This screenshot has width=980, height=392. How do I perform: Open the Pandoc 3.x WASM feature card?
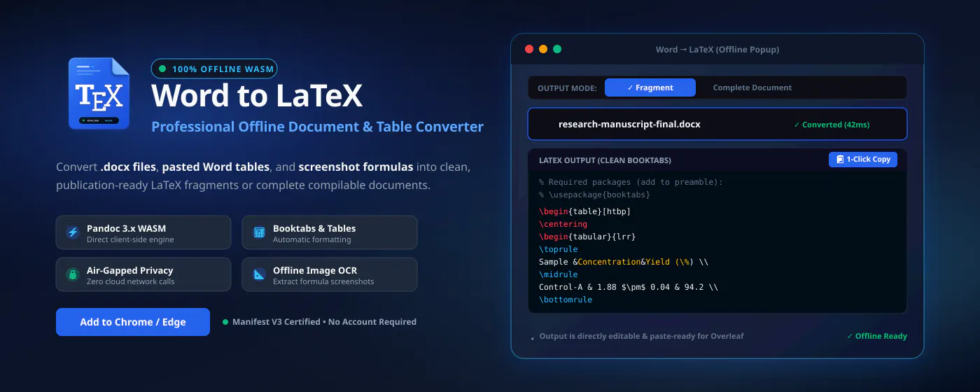coord(143,232)
